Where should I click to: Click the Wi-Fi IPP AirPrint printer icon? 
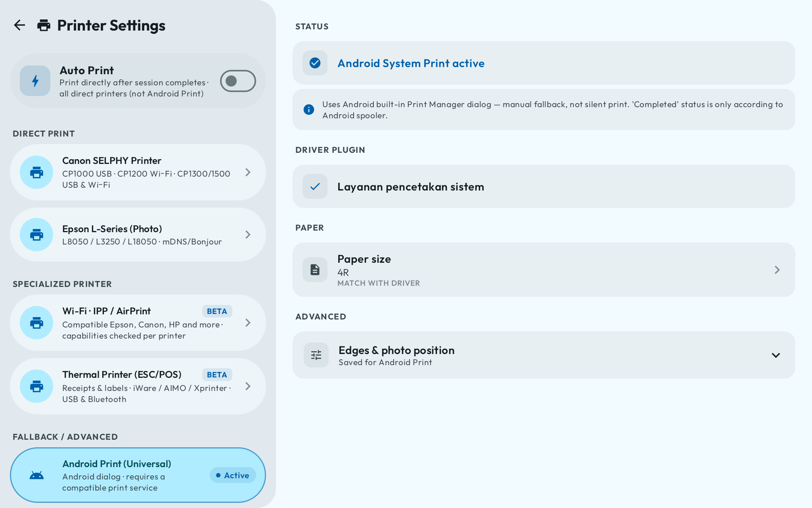point(36,323)
